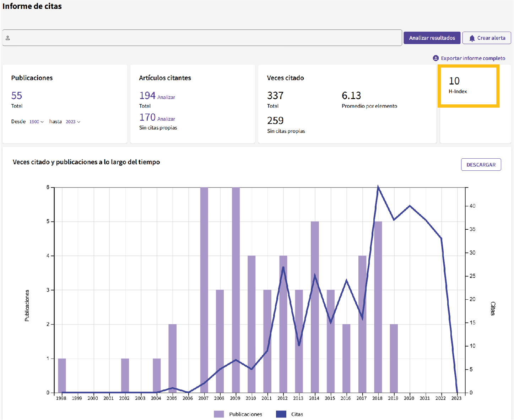514x420 pixels.
Task: Click the 337 total times cited value
Action: [x=275, y=96]
